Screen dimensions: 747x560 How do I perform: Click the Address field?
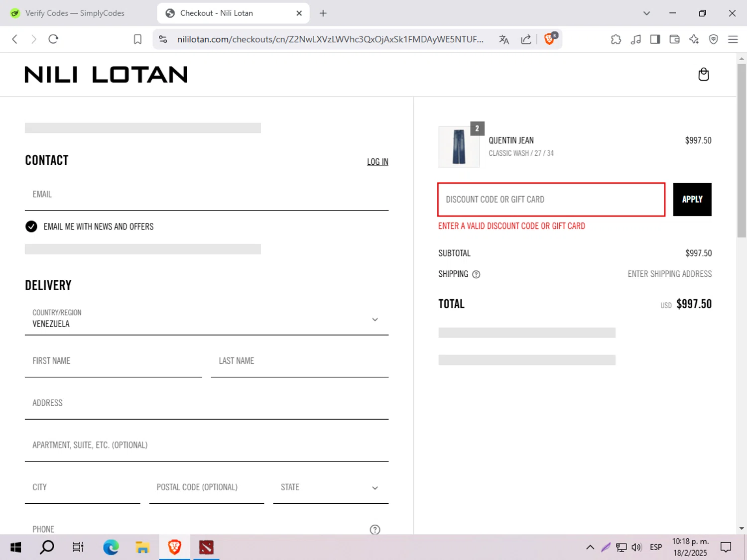tap(207, 403)
